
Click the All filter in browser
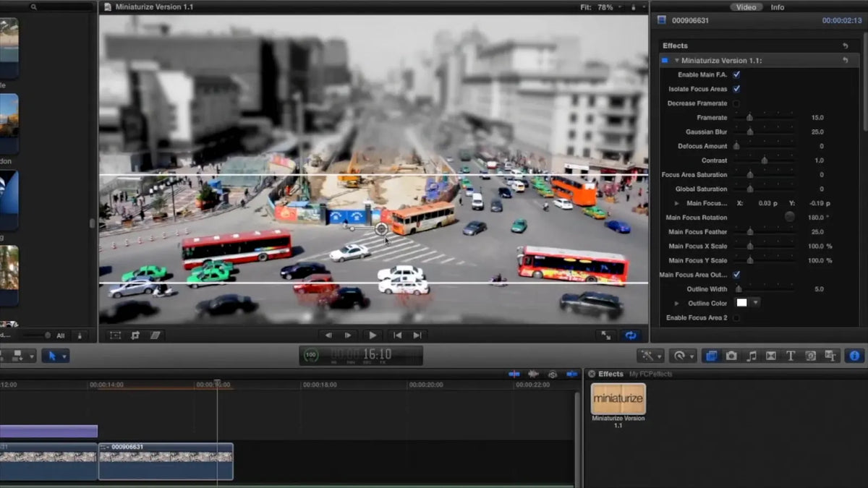click(x=61, y=335)
